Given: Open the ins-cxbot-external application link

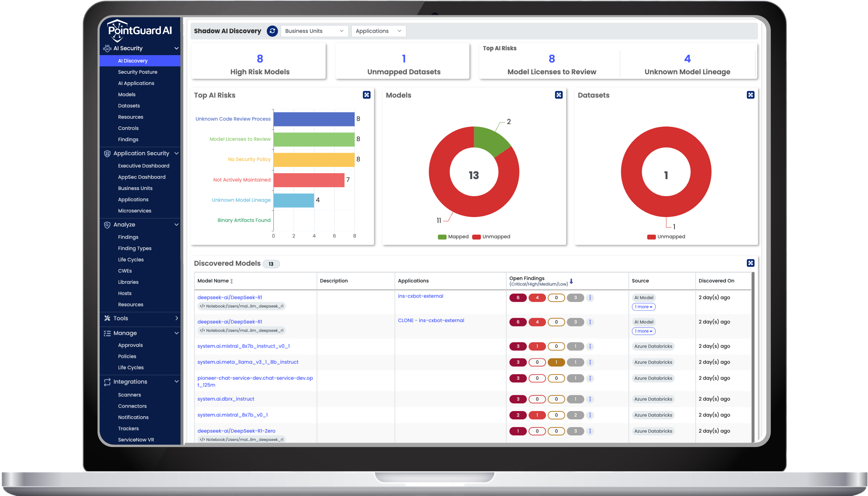Looking at the screenshot, I should [420, 296].
